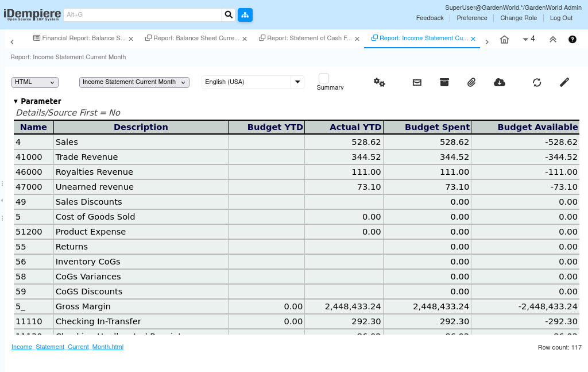
Task: Focus the Alt+G global search field
Action: [x=143, y=14]
